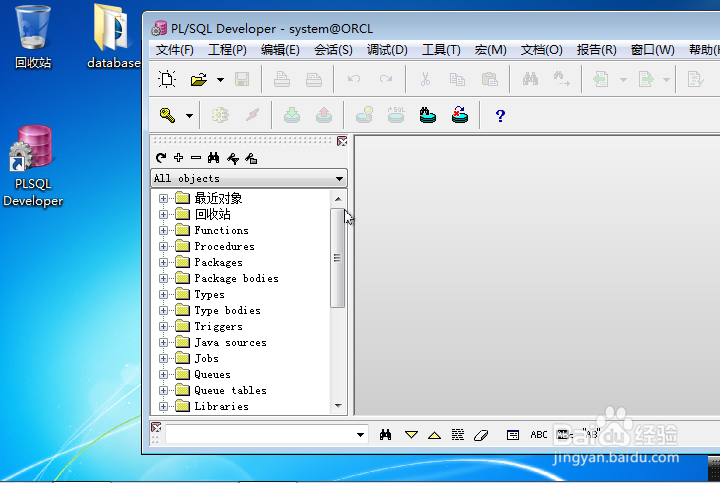720x483 pixels.
Task: Open the PLSQL Developer desktop shortcut
Action: tap(33, 167)
